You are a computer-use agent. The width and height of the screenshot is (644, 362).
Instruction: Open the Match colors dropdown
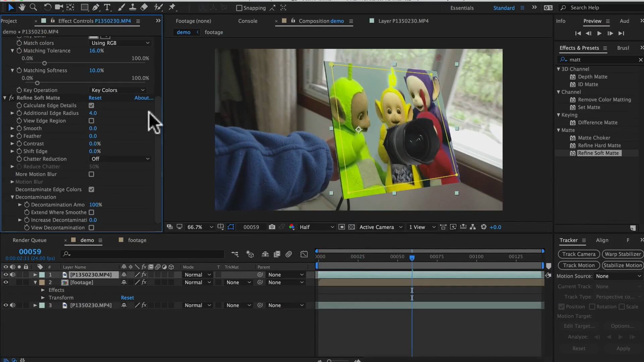pos(120,43)
